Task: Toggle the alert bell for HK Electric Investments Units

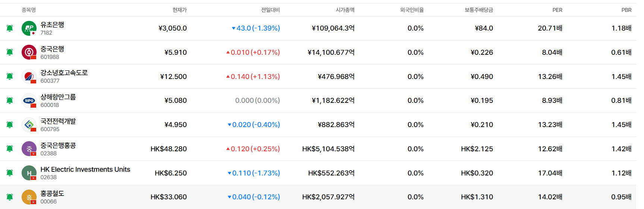Action: click(x=10, y=173)
